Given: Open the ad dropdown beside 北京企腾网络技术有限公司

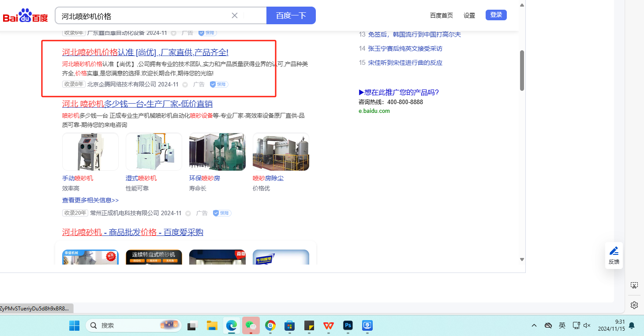Looking at the screenshot, I should pos(185,85).
